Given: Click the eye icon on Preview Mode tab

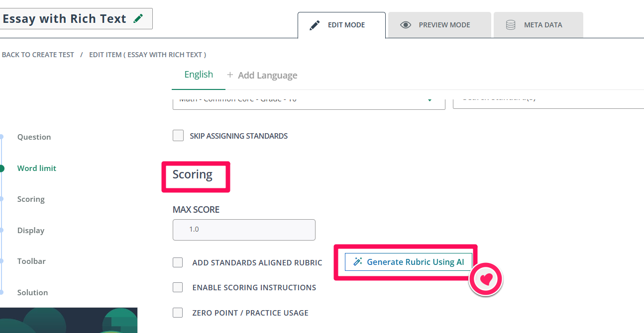Looking at the screenshot, I should (406, 25).
